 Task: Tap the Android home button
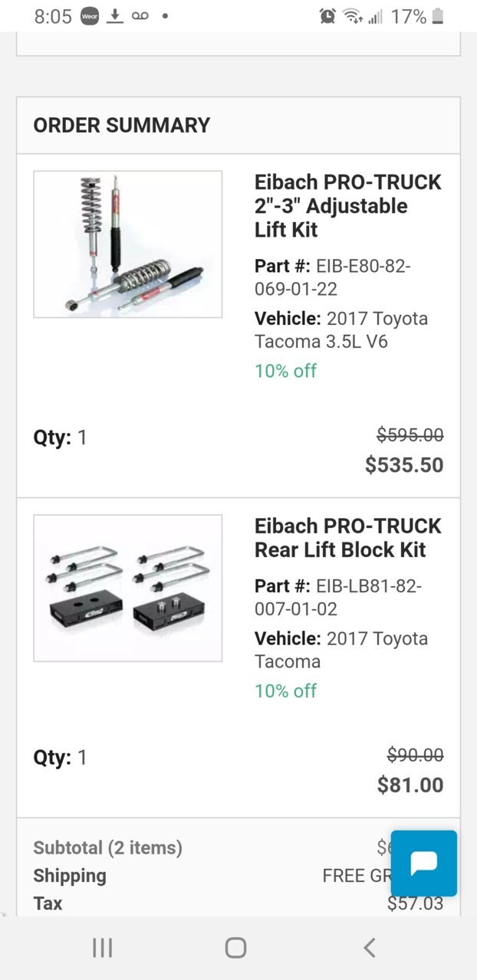(x=235, y=948)
